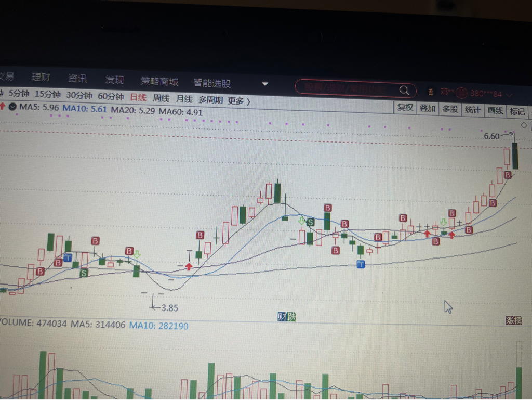
Task: Click the 画线 draw-line button
Action: click(x=495, y=111)
